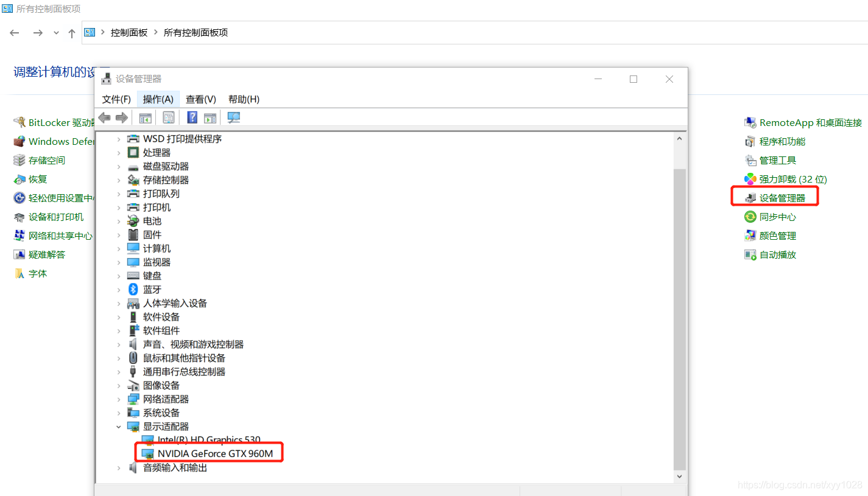The height and width of the screenshot is (496, 868).
Task: Open the 查看(V) menu
Action: 201,99
